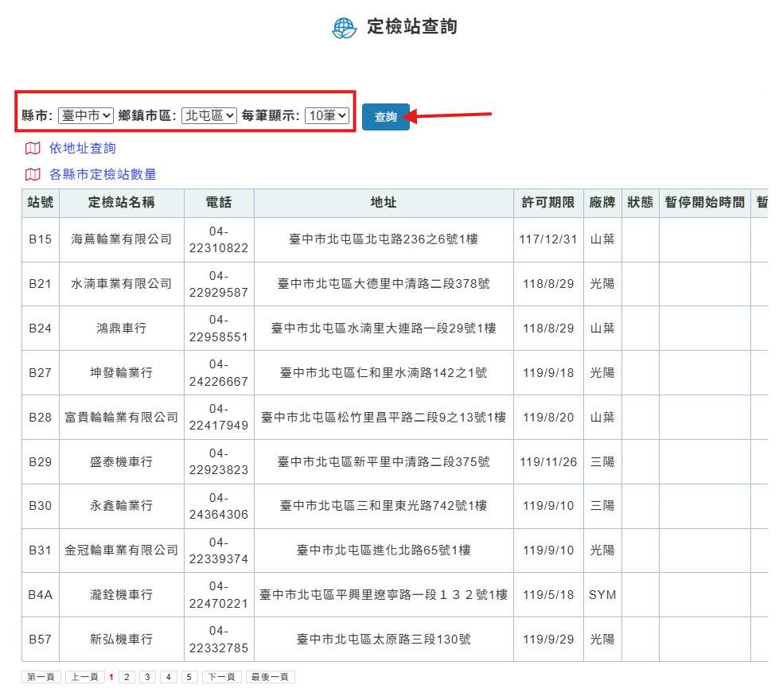
Task: Select station name 新弘機車行
Action: tap(121, 639)
